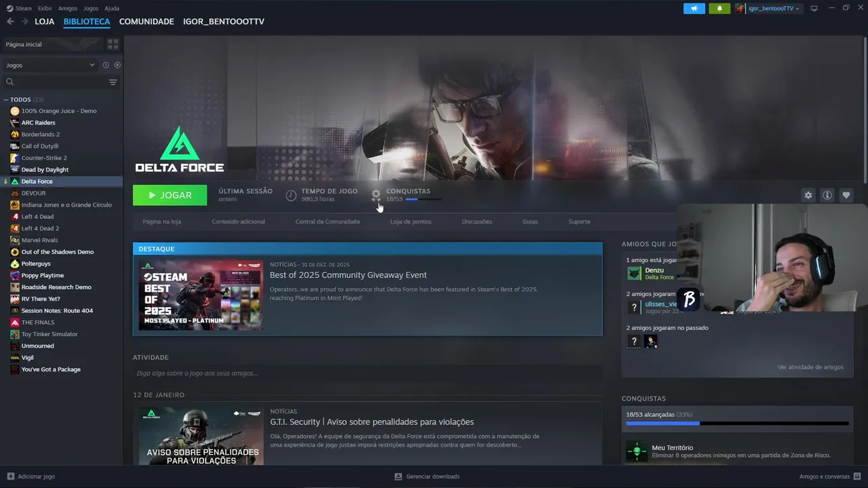This screenshot has height=488, width=868.
Task: Click Steam logo in title bar
Action: coord(9,8)
